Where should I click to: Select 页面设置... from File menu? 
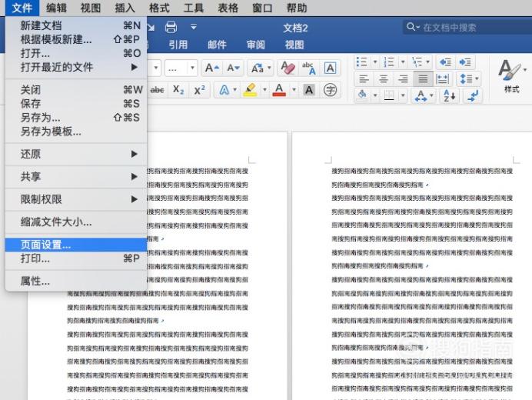76,245
